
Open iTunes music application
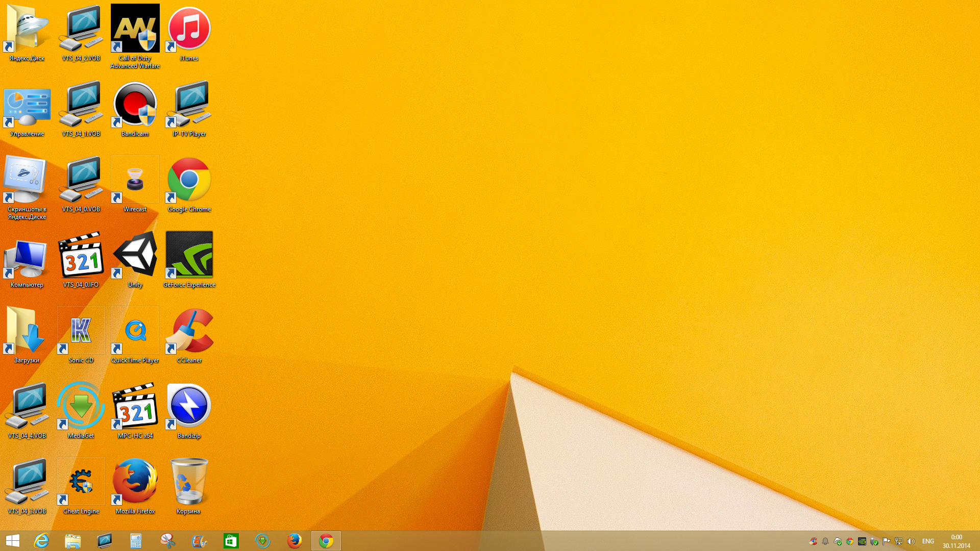[189, 28]
